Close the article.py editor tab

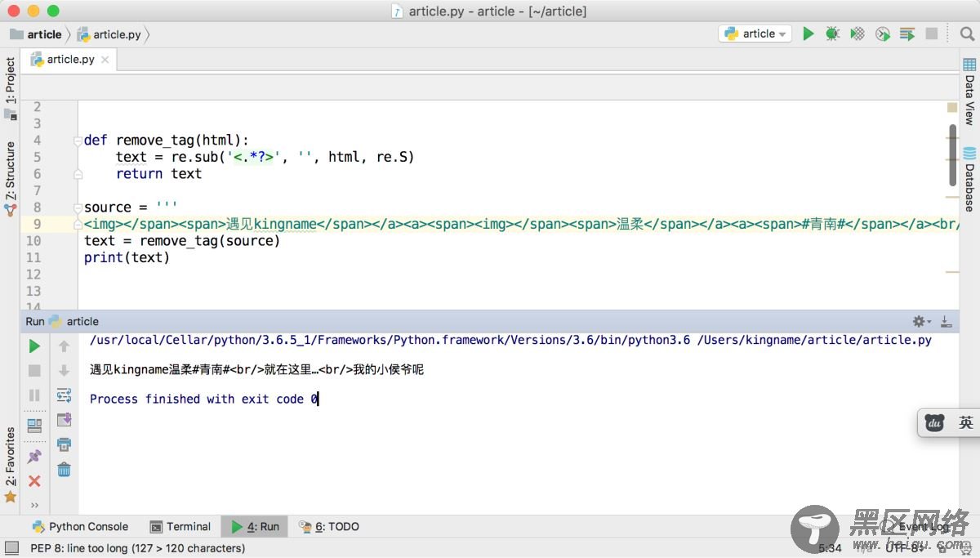pyautogui.click(x=105, y=60)
